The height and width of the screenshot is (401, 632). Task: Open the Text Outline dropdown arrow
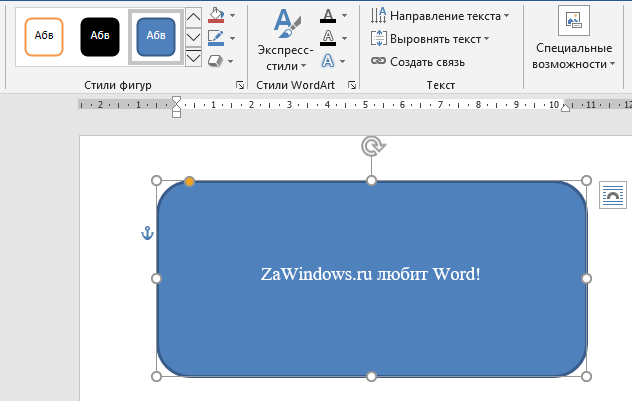pos(345,38)
